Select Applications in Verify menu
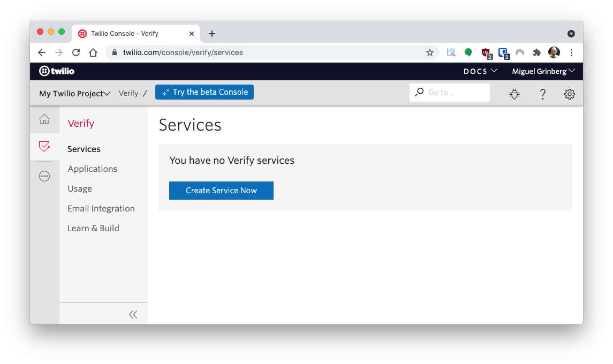Screen dimensions: 613x364 [92, 169]
